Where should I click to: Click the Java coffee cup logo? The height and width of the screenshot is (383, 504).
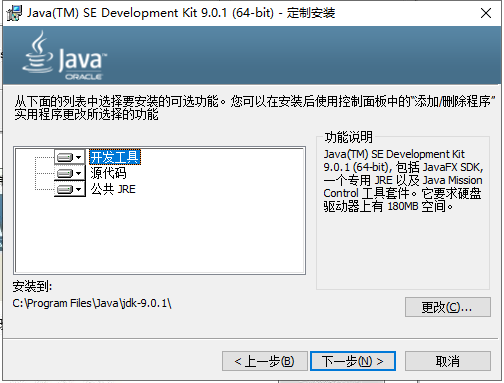tap(38, 52)
